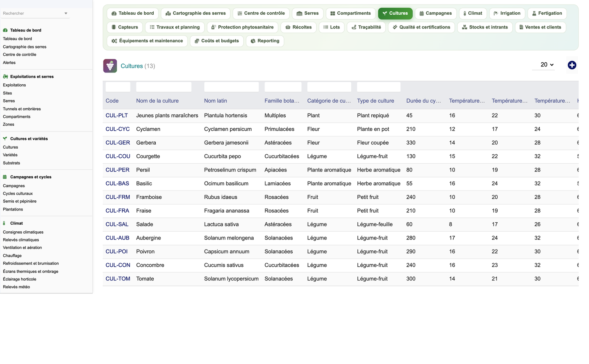Click the Capteurs chip icon
This screenshot has width=589, height=364.
114,27
